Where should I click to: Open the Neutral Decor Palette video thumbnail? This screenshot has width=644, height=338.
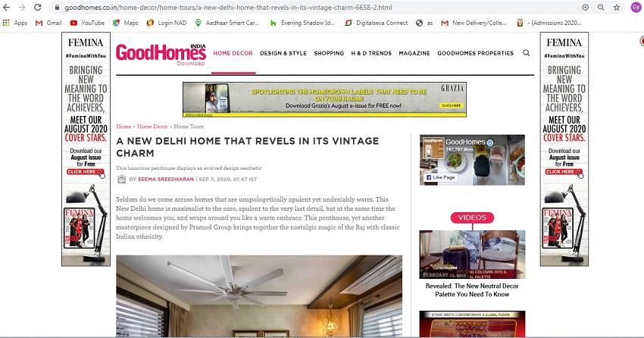coord(472,254)
